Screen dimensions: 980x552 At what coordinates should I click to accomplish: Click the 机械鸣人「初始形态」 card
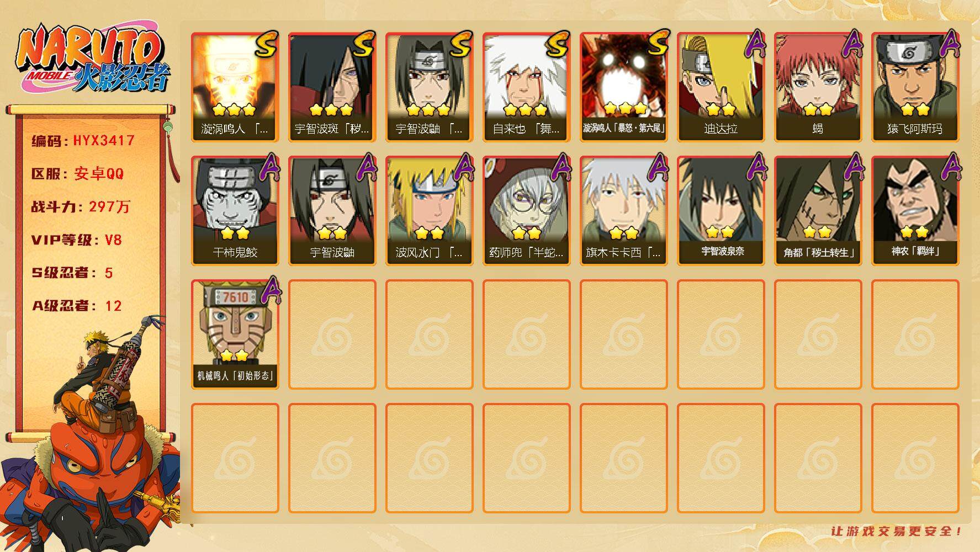coord(235,335)
